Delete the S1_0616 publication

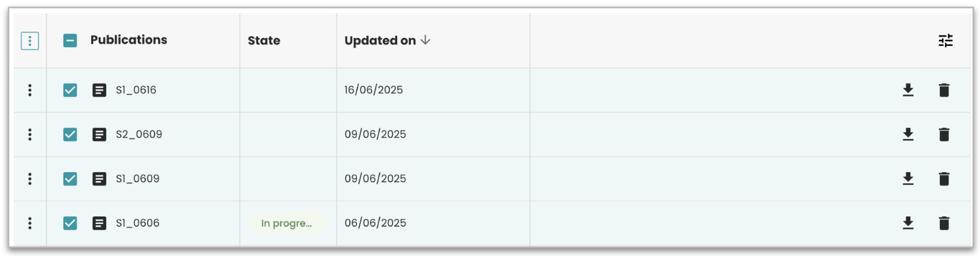944,90
